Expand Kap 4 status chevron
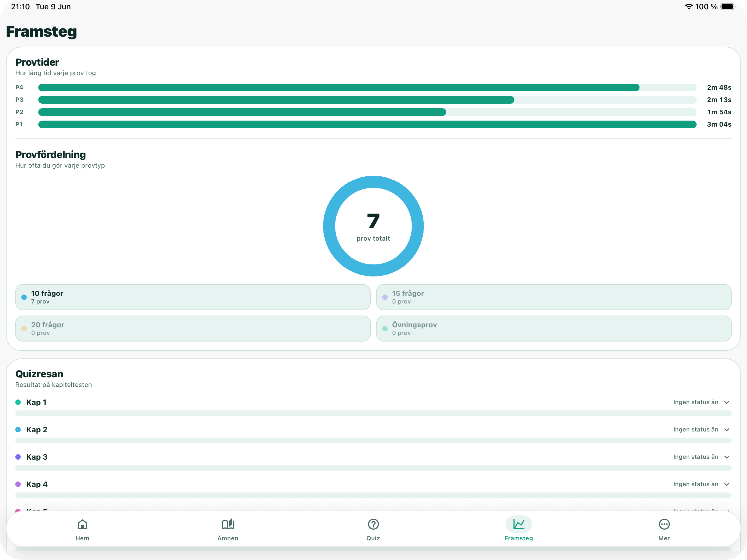 click(x=727, y=484)
